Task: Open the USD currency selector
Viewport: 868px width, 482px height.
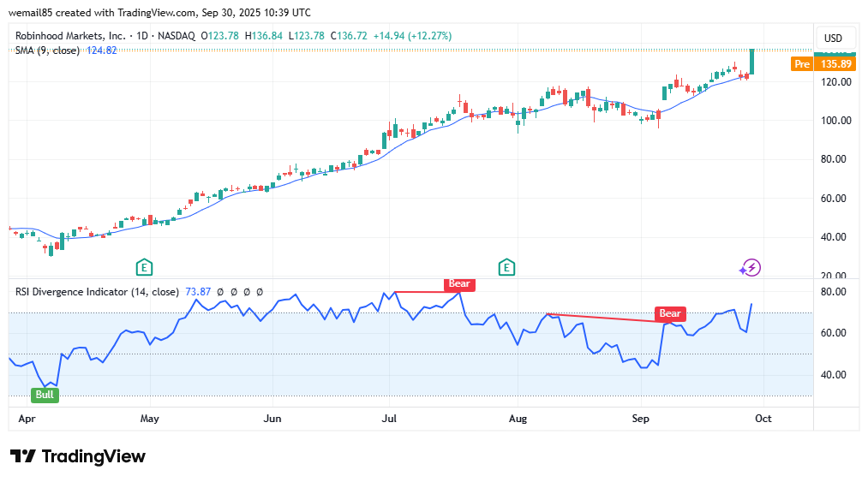Action: (833, 38)
